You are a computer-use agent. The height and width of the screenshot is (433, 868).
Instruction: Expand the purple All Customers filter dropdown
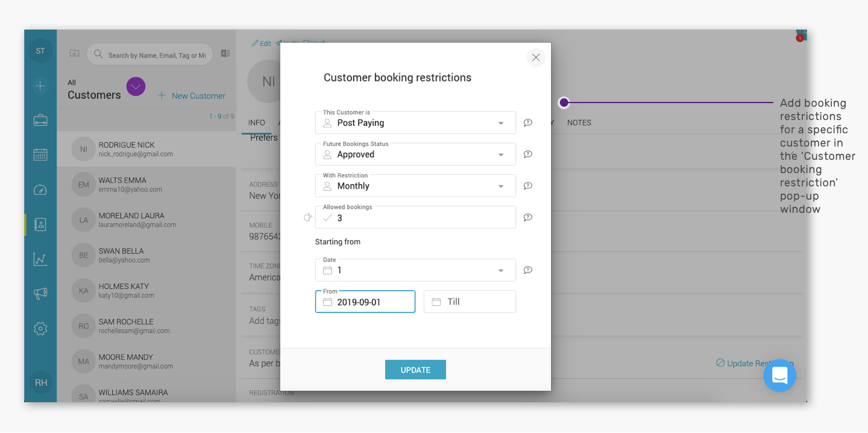[136, 87]
